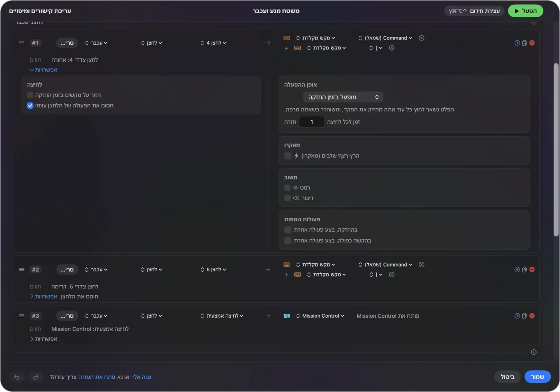
Task: Open the לחיצה אמצעית dropdown in mapping #3
Action: 222,316
